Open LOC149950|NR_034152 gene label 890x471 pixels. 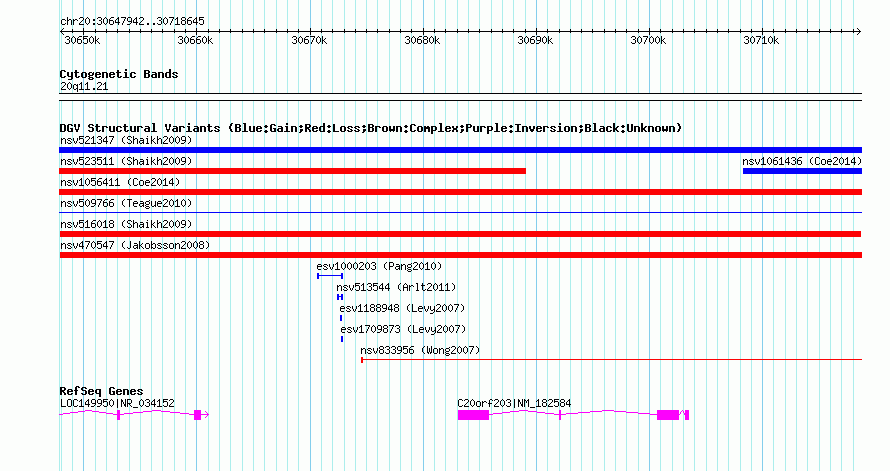pos(117,403)
